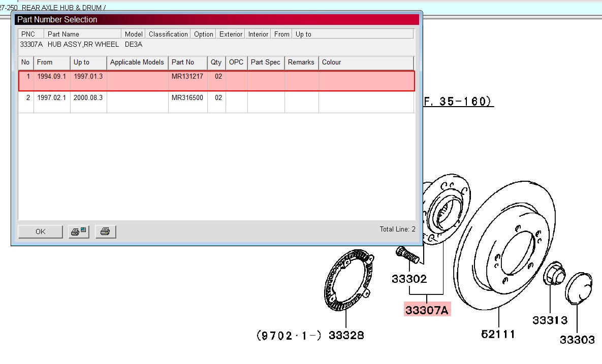Select Up to date 2000.08.3 cell
The height and width of the screenshot is (364, 602).
tap(88, 102)
